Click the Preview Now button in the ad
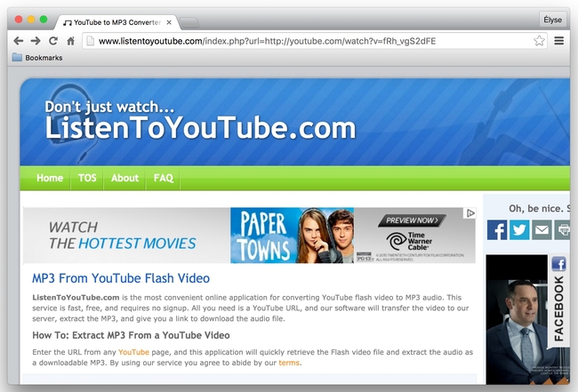 point(412,220)
